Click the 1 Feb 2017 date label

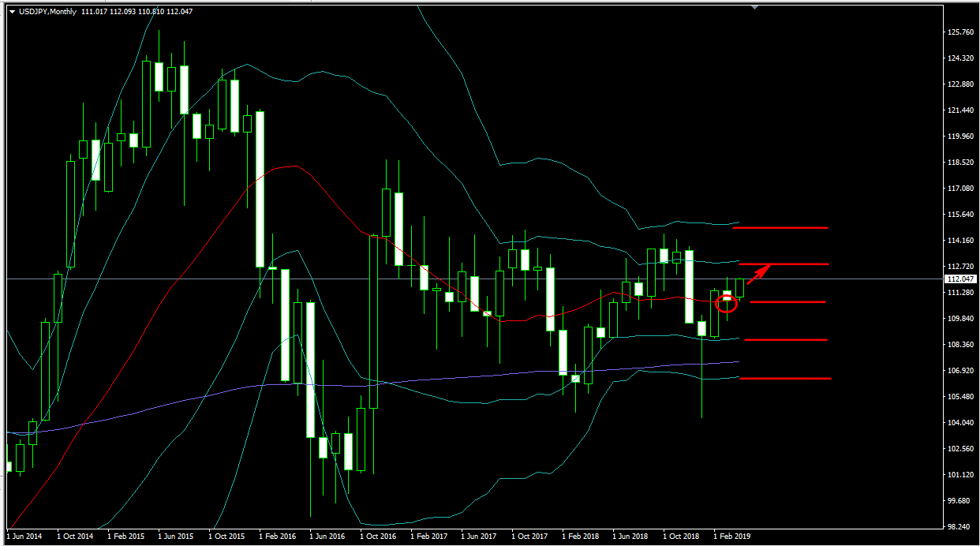click(428, 537)
